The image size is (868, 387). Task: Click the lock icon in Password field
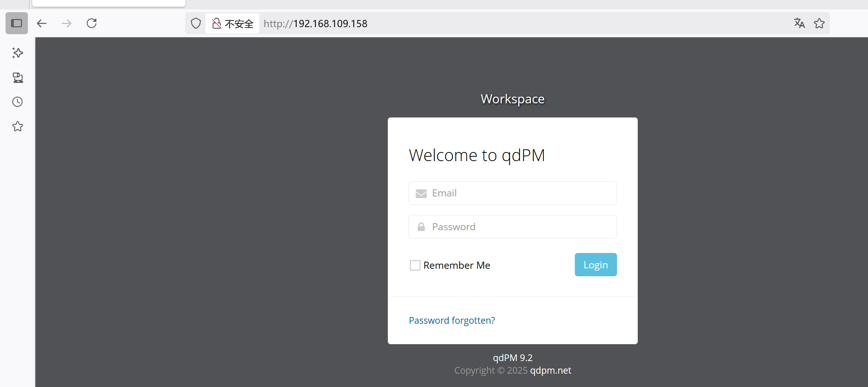point(421,227)
